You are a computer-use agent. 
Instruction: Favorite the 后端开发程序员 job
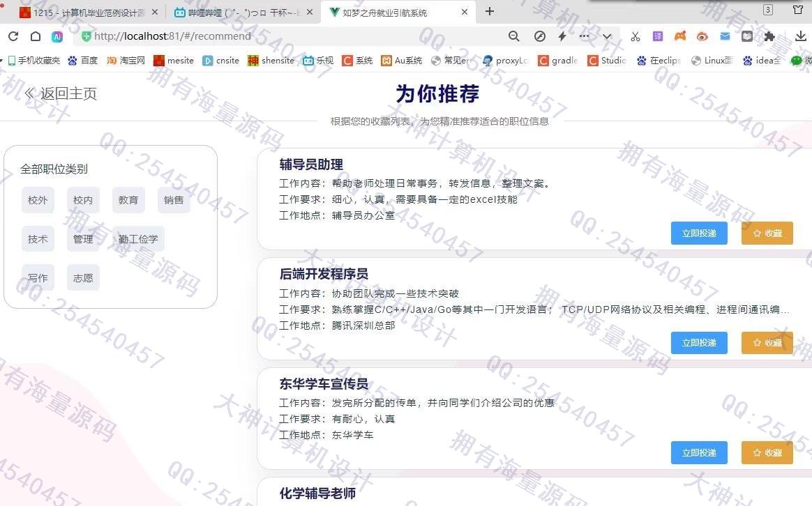tap(767, 342)
